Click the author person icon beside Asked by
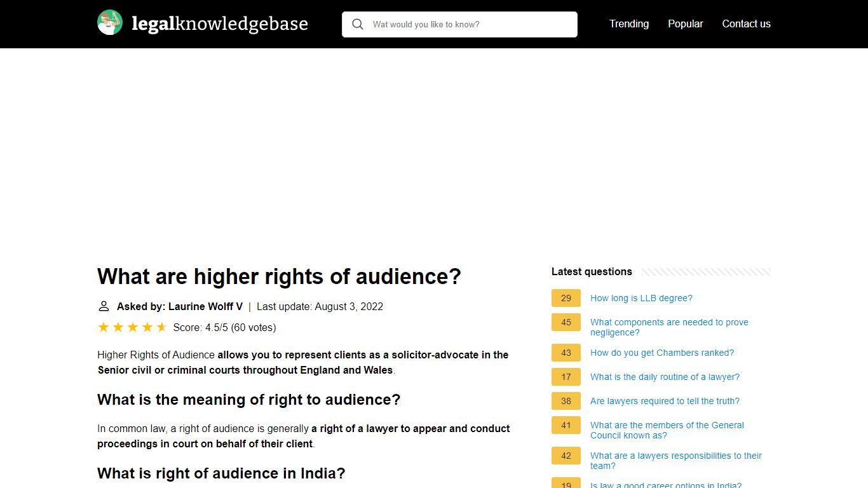Image resolution: width=868 pixels, height=488 pixels. click(104, 306)
